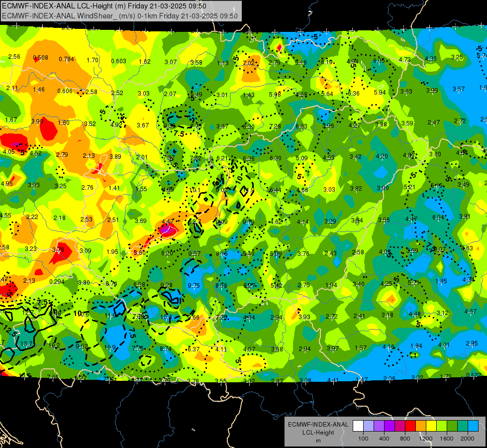
Task: Select the red legend color swatch
Action: coord(410,426)
